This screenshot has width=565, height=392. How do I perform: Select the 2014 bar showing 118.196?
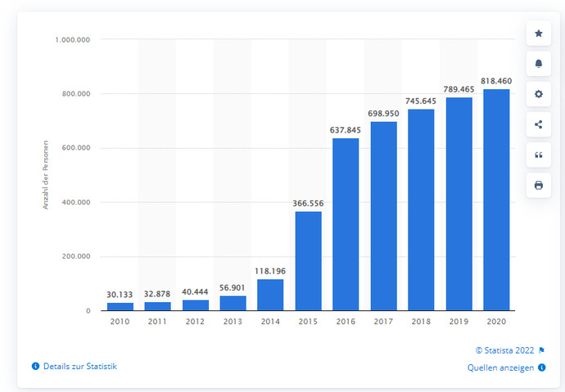coord(270,295)
